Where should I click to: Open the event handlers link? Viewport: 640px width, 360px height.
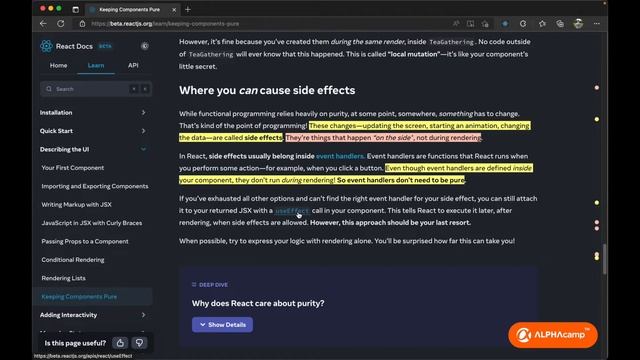pyautogui.click(x=340, y=156)
